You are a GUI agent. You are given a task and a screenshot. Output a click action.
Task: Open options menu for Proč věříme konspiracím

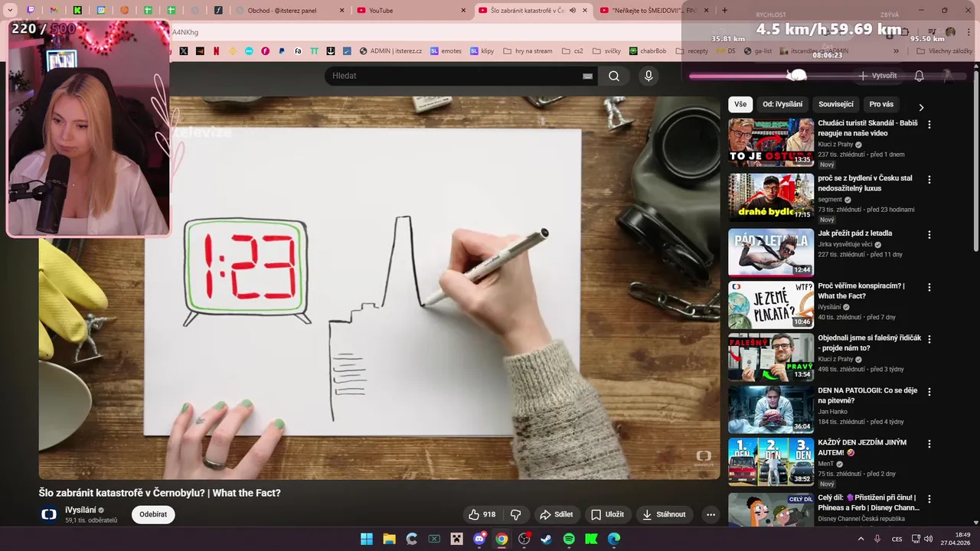coord(929,288)
